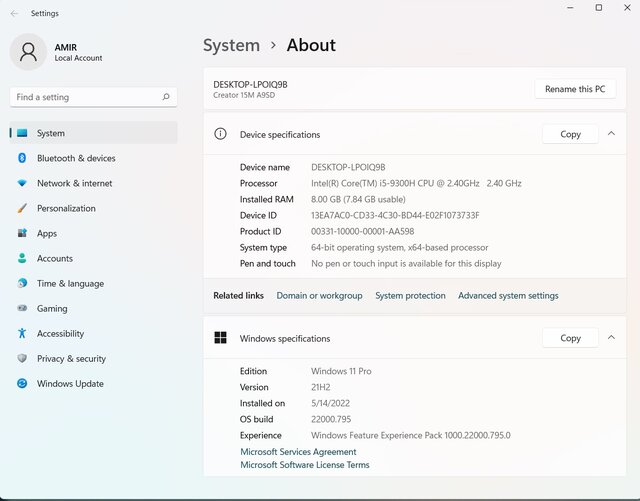The width and height of the screenshot is (640, 501).
Task: Collapse the Windows specifications section
Action: click(611, 337)
